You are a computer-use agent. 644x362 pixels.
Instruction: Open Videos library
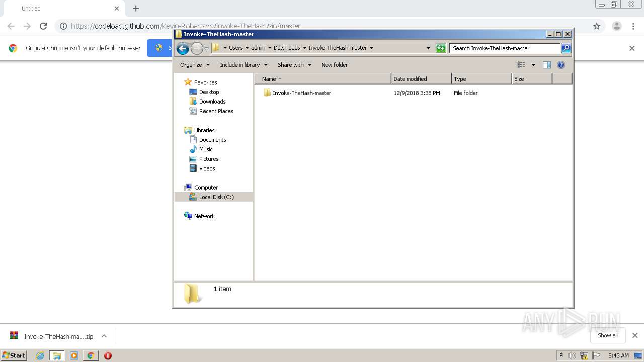pos(207,168)
